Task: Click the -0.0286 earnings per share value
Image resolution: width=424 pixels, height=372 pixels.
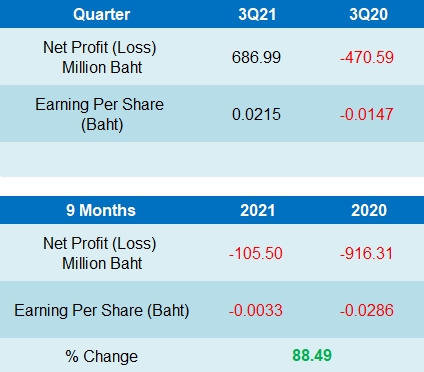Action: click(367, 310)
